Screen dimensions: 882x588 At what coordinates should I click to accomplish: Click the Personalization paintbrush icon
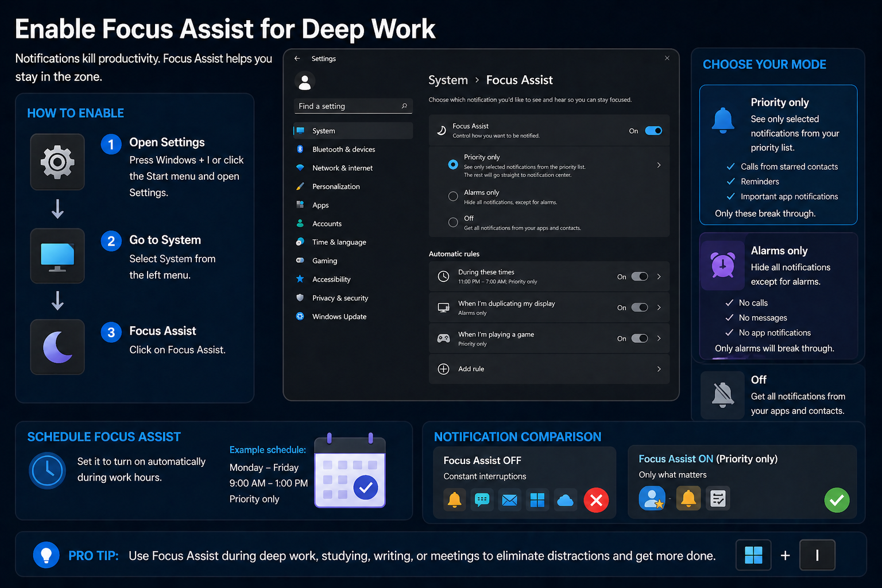click(300, 187)
